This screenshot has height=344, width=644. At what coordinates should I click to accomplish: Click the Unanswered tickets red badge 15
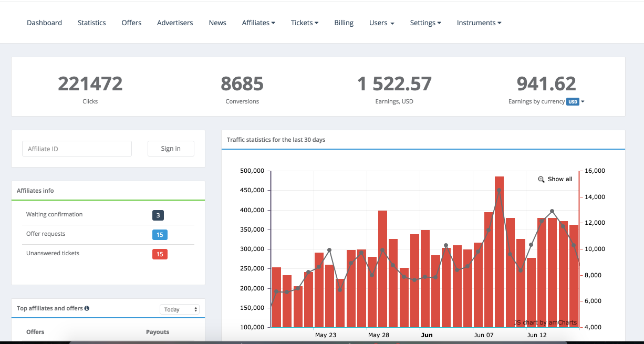160,254
